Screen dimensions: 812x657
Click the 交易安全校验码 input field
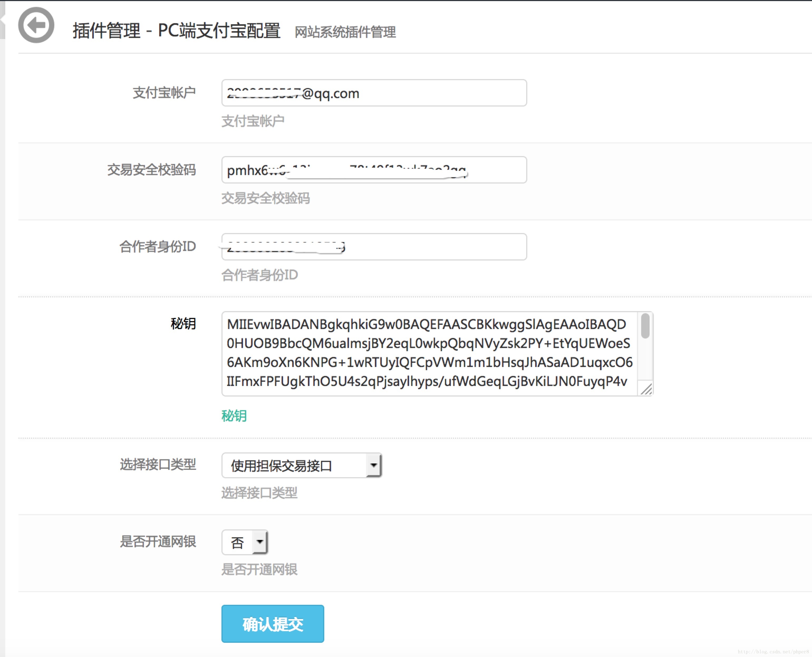tap(374, 170)
